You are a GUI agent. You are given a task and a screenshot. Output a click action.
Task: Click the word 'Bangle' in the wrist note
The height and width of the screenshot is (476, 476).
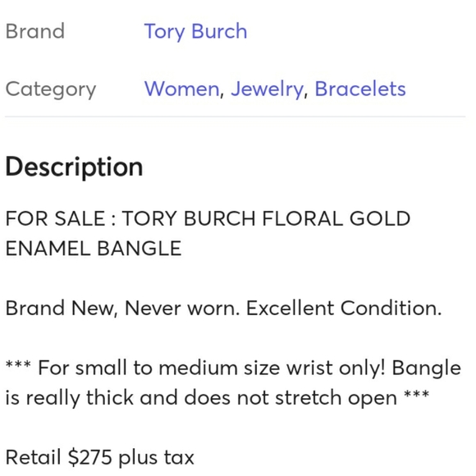426,368
